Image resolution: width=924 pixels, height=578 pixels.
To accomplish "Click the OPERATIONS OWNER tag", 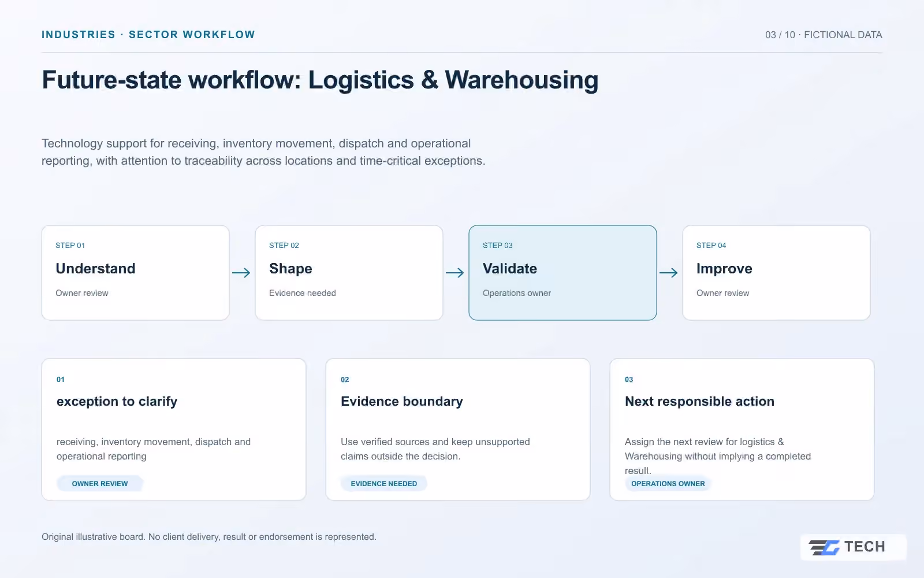I will click(668, 484).
